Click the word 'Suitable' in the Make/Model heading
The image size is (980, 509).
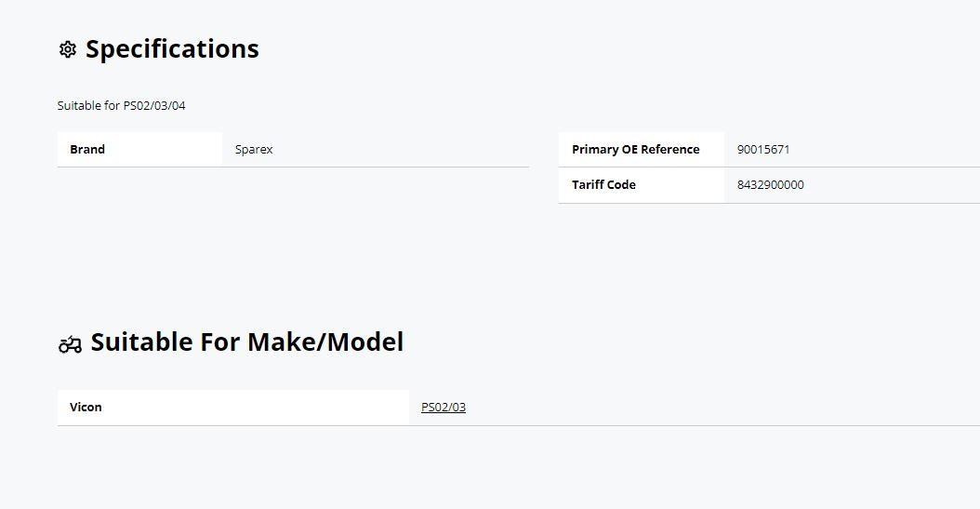141,342
